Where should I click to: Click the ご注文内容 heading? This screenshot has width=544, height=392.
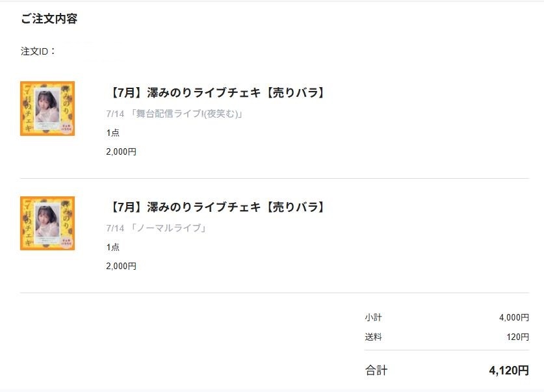click(x=49, y=19)
